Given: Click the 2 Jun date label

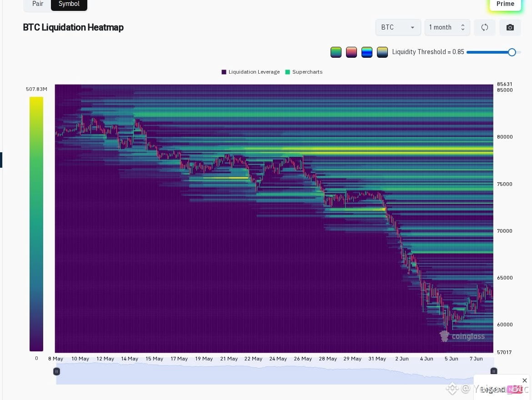Looking at the screenshot, I should tap(402, 359).
